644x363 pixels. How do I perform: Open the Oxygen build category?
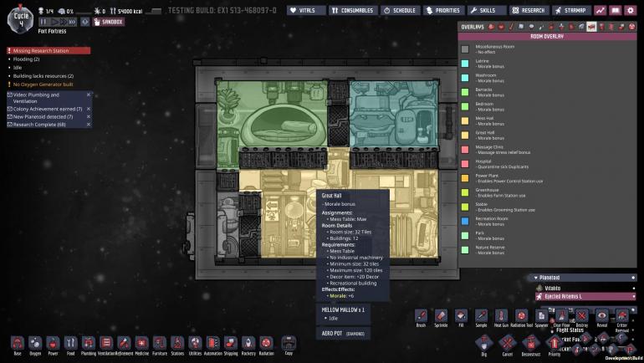point(35,345)
